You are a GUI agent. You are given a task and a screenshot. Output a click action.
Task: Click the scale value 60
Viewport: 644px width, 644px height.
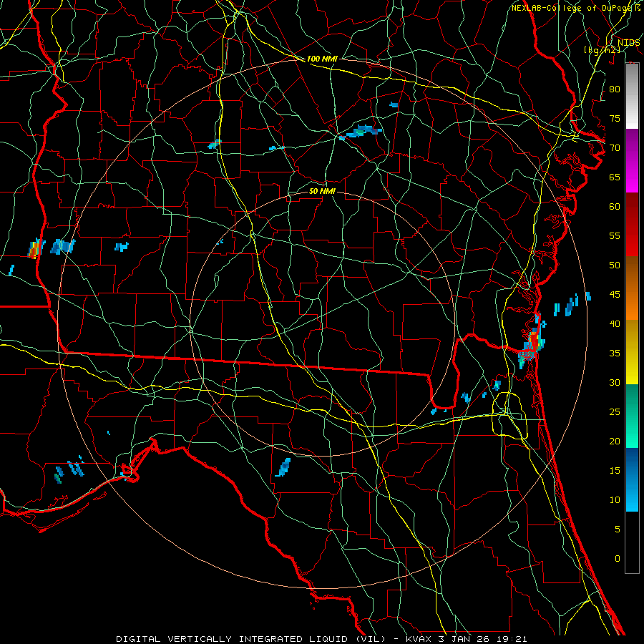point(615,207)
